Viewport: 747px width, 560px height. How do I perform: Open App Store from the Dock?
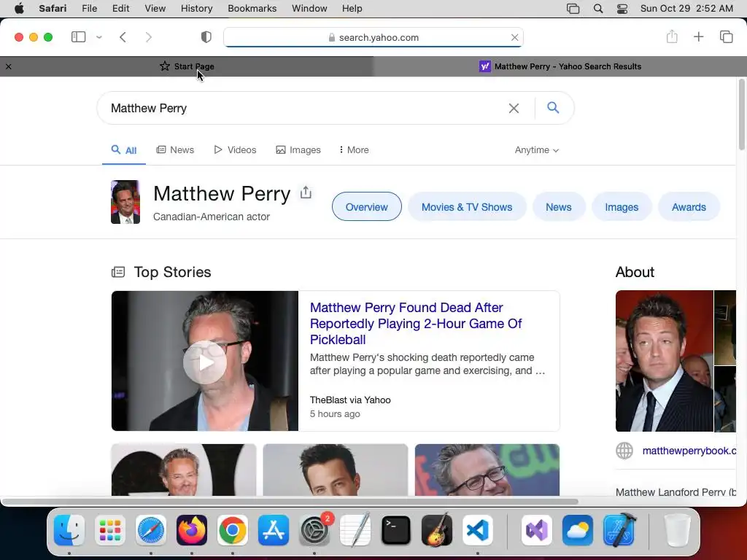coord(274,530)
